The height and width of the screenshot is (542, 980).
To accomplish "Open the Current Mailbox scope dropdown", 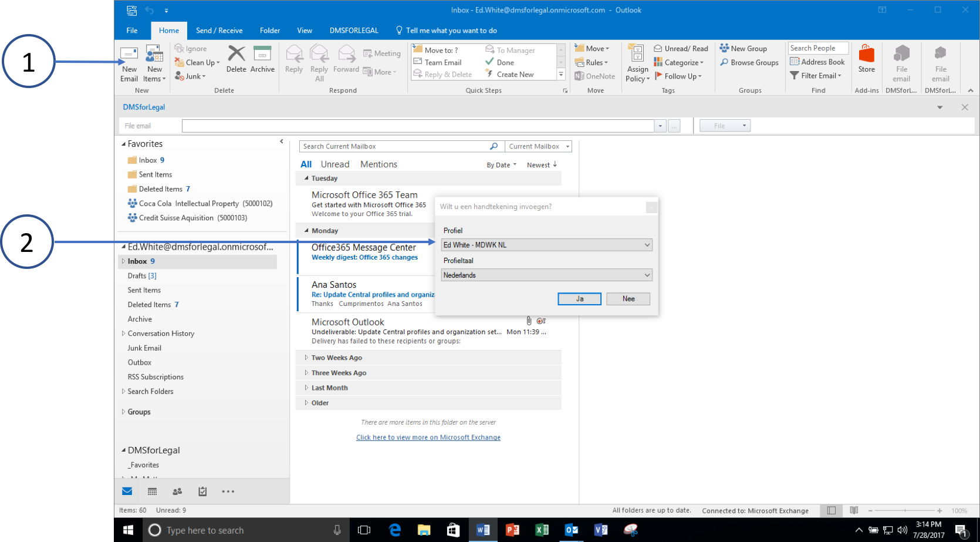I will coord(539,146).
